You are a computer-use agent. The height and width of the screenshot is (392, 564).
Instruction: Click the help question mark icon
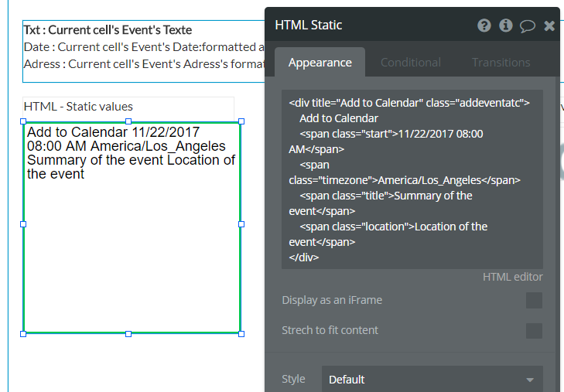click(x=484, y=26)
